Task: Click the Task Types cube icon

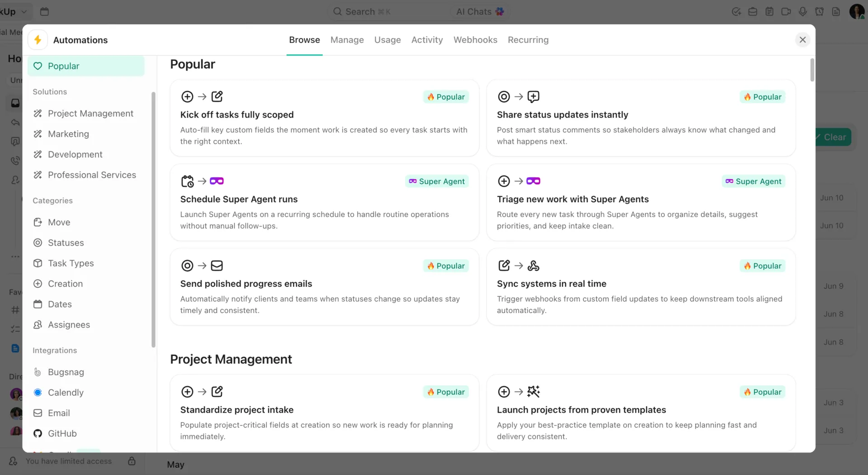Action: 38,263
